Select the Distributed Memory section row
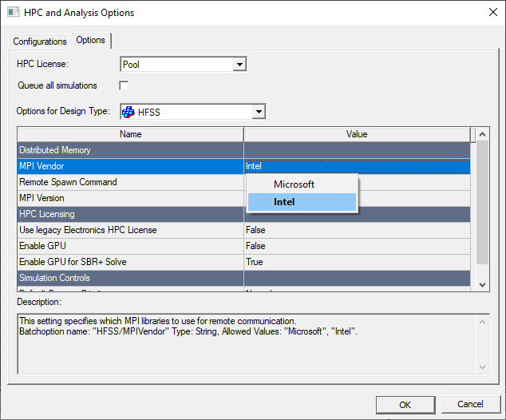This screenshot has height=420, width=506. click(243, 150)
